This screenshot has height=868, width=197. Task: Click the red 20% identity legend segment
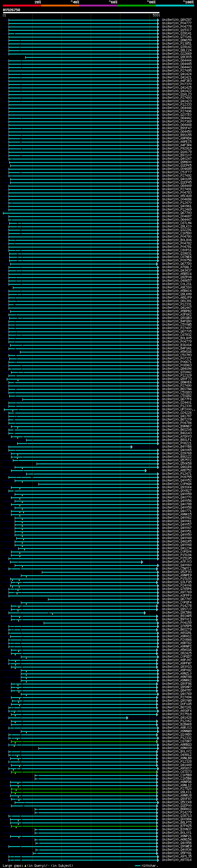coord(22,6)
